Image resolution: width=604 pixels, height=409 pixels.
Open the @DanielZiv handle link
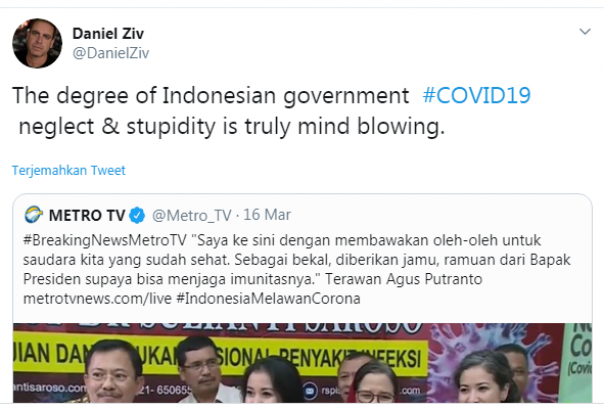[111, 53]
